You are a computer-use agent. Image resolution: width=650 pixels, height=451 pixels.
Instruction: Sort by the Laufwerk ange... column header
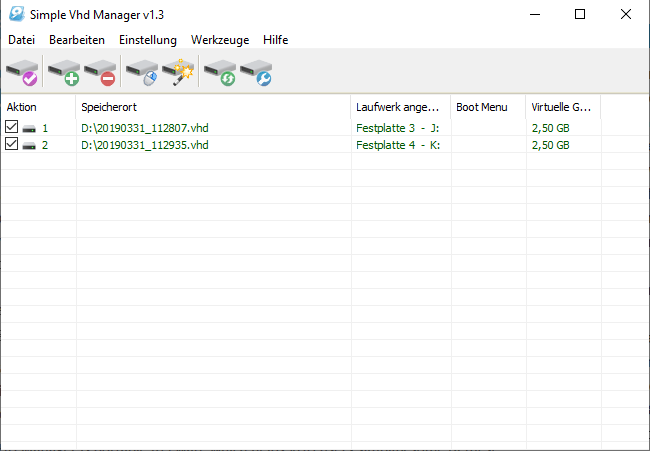click(400, 107)
